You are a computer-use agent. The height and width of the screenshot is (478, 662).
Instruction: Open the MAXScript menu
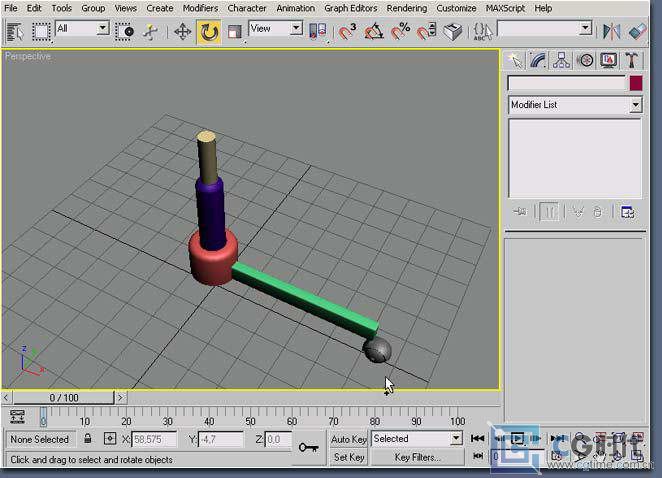pos(505,8)
